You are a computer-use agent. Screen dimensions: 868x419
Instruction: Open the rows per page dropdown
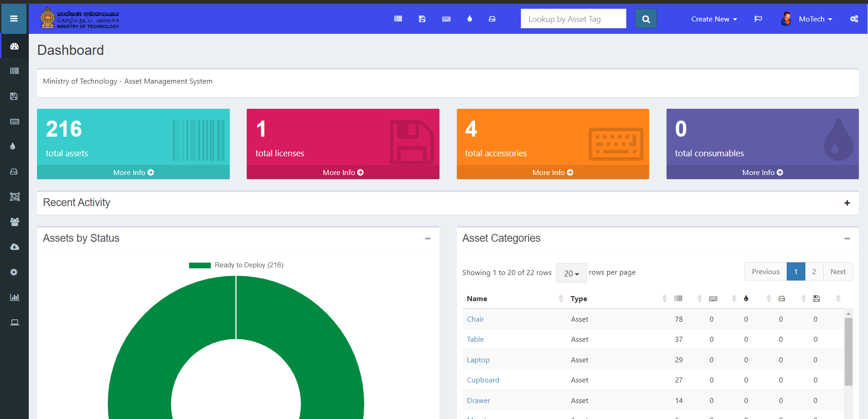pos(571,273)
